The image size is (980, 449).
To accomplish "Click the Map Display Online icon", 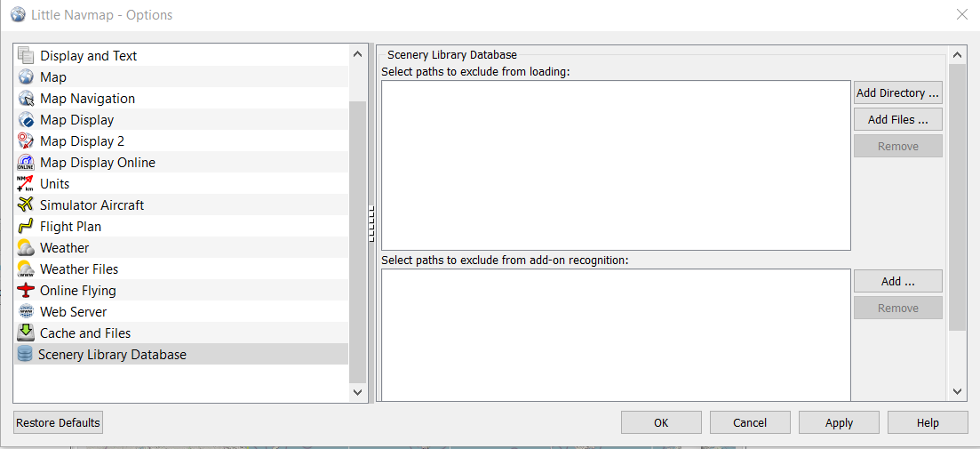I will [26, 163].
